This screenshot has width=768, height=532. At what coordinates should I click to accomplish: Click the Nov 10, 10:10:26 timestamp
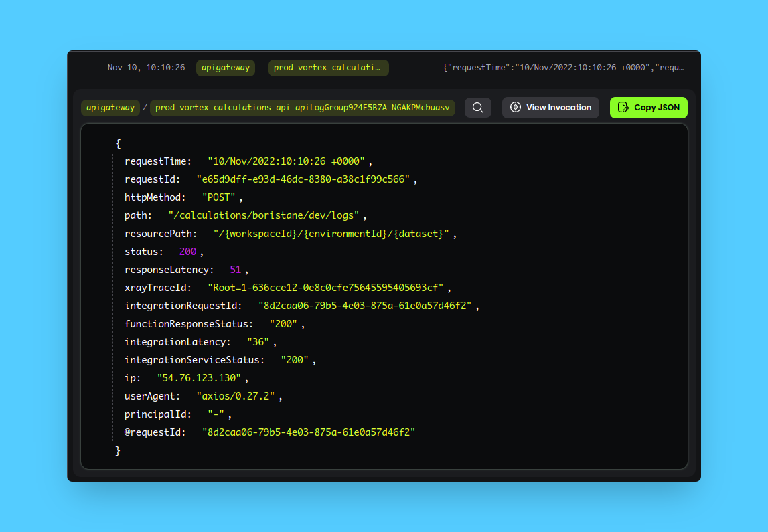click(x=146, y=68)
